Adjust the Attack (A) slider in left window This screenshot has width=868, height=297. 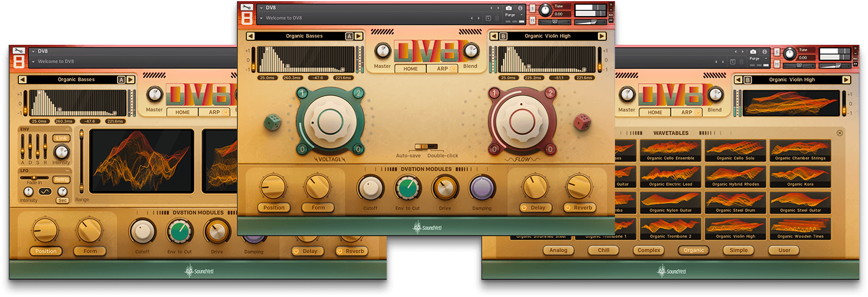[x=23, y=146]
